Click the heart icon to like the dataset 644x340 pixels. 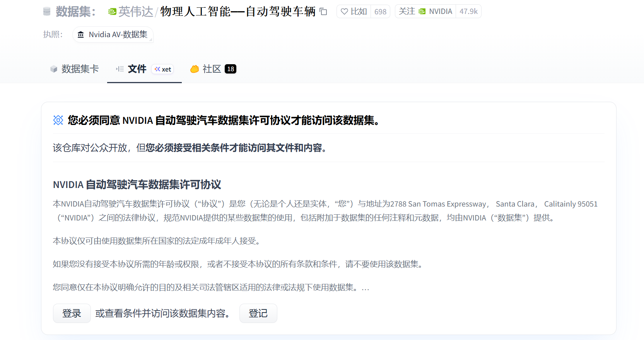tap(344, 12)
